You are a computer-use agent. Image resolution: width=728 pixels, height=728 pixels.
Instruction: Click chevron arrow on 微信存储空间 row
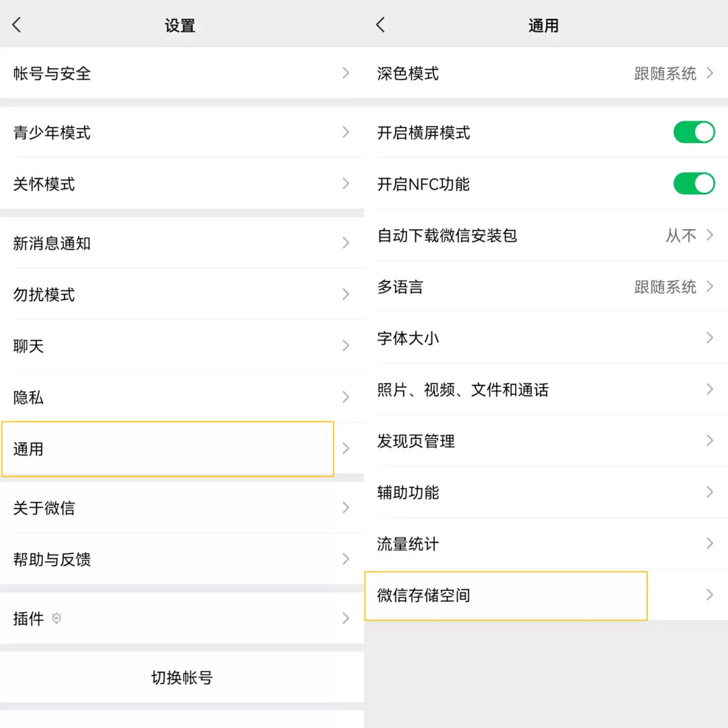[709, 595]
